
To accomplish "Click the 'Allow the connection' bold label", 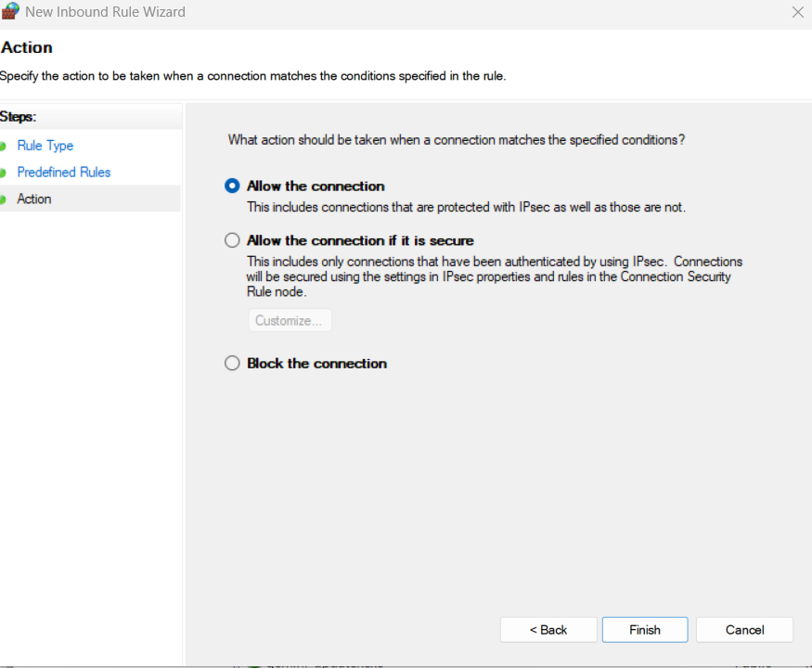I will 316,186.
